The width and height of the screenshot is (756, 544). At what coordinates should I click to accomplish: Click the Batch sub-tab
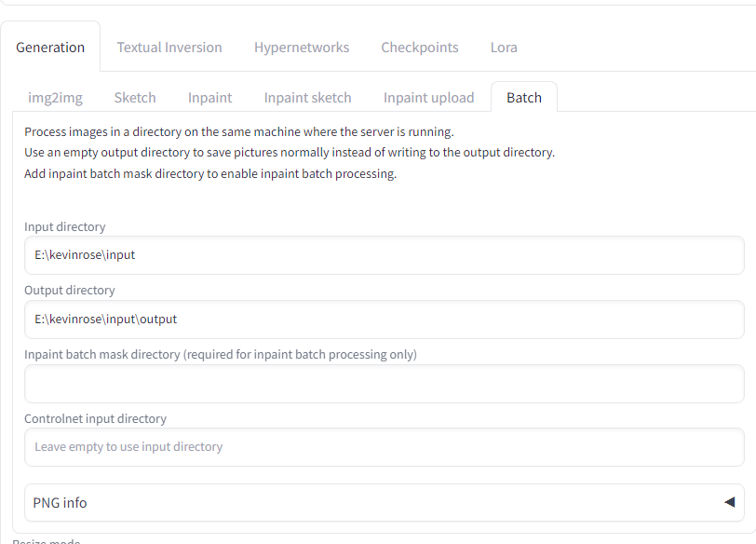click(x=524, y=98)
